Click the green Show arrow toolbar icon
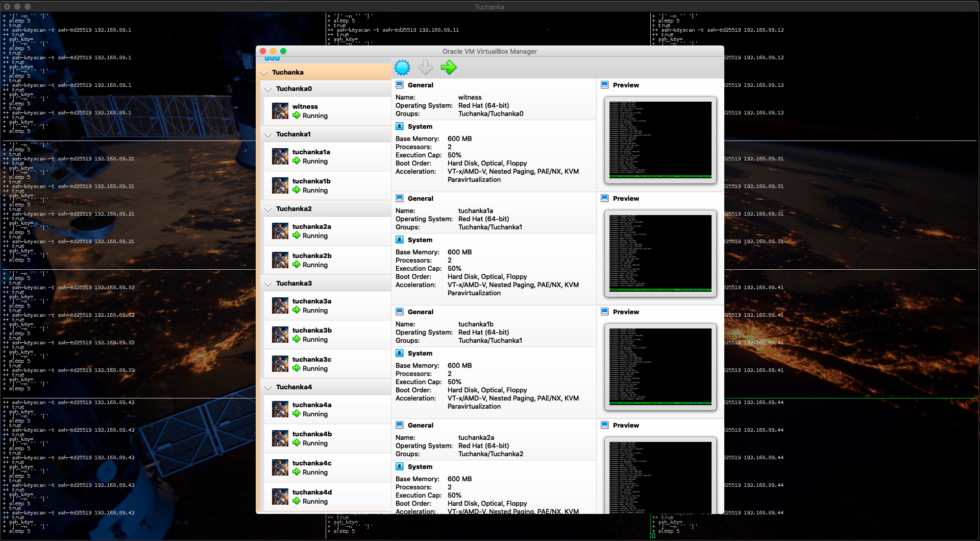Viewport: 980px width, 541px height. pos(449,67)
